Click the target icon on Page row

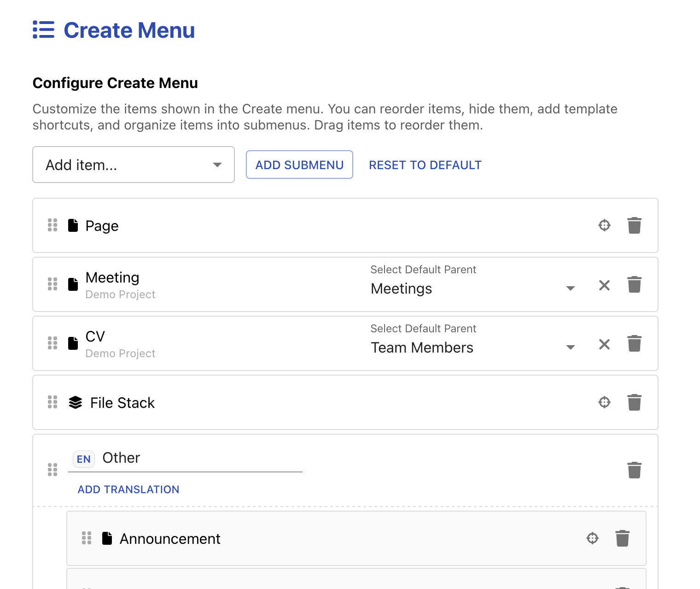coord(604,225)
